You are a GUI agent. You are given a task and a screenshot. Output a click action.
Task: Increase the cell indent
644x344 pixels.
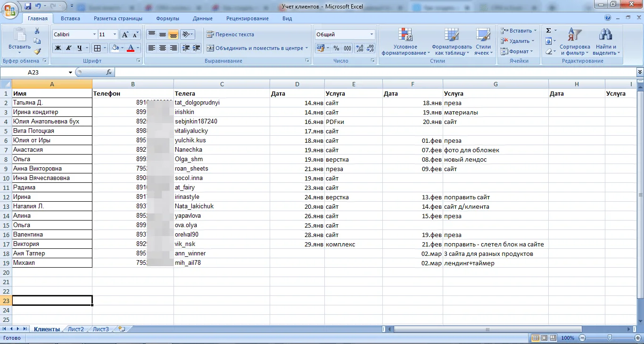(196, 48)
